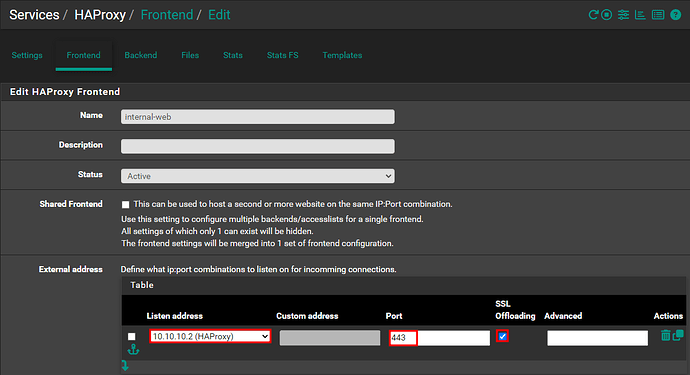Click the Advanced text field
The image size is (690, 375).
tap(598, 338)
